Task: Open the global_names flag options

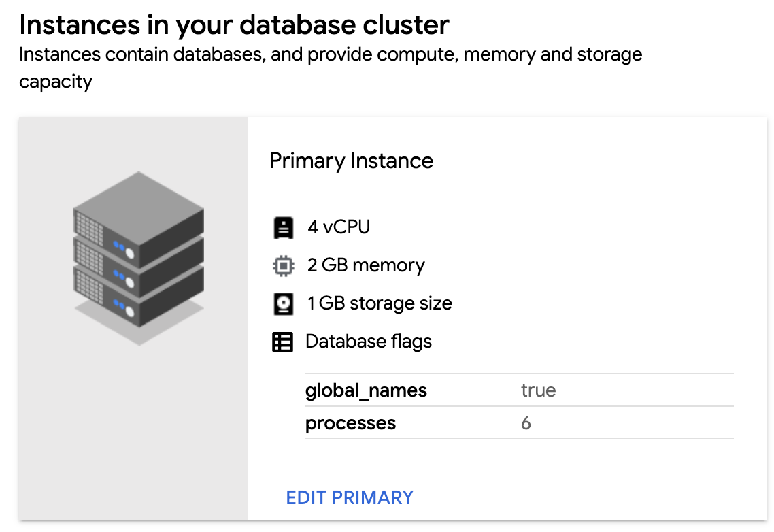Action: point(366,390)
